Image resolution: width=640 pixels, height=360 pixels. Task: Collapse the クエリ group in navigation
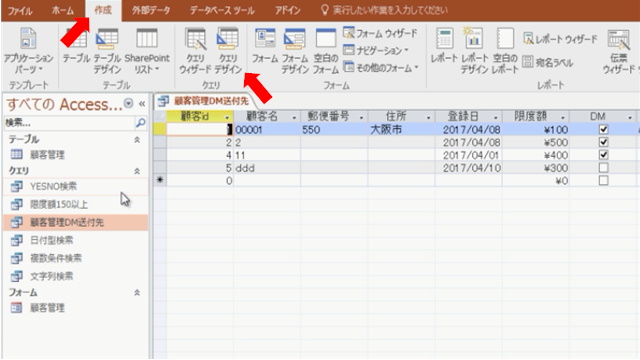[137, 171]
